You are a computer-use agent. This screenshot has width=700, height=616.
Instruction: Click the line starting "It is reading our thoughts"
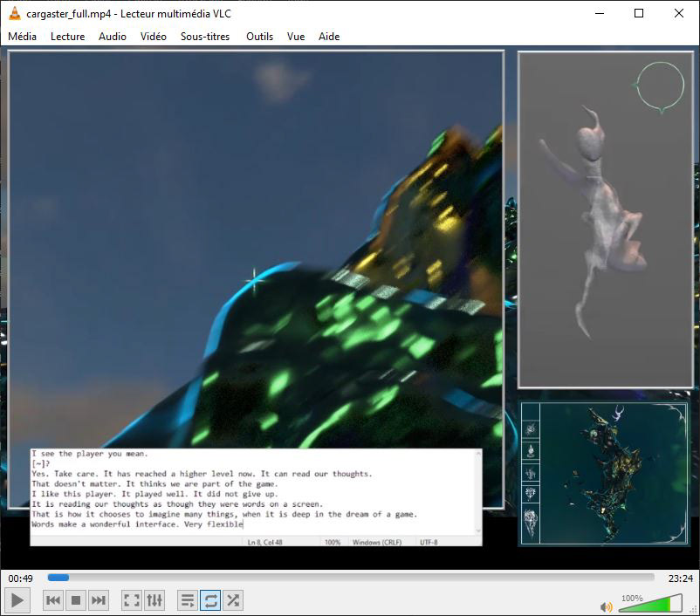pos(177,504)
